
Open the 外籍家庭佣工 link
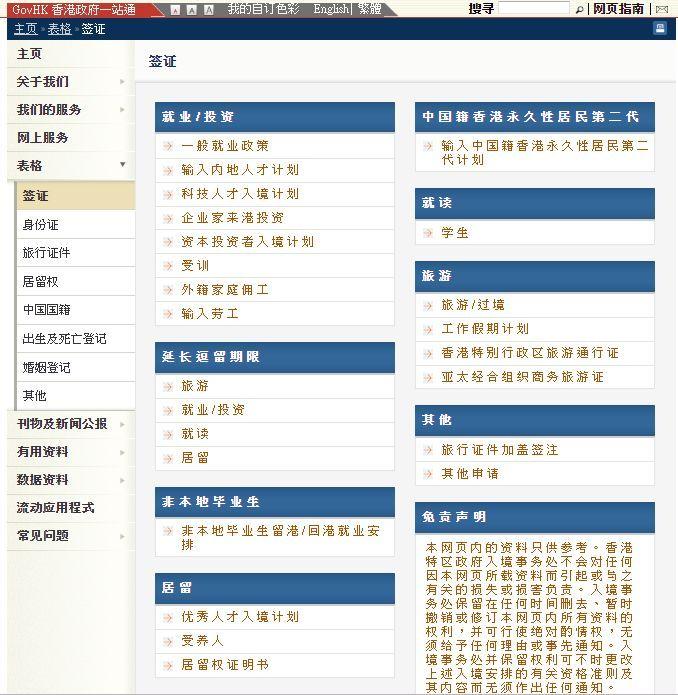pyautogui.click(x=225, y=290)
